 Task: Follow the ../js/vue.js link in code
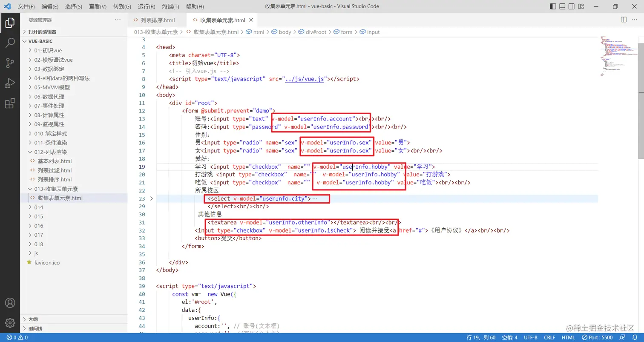coord(305,79)
